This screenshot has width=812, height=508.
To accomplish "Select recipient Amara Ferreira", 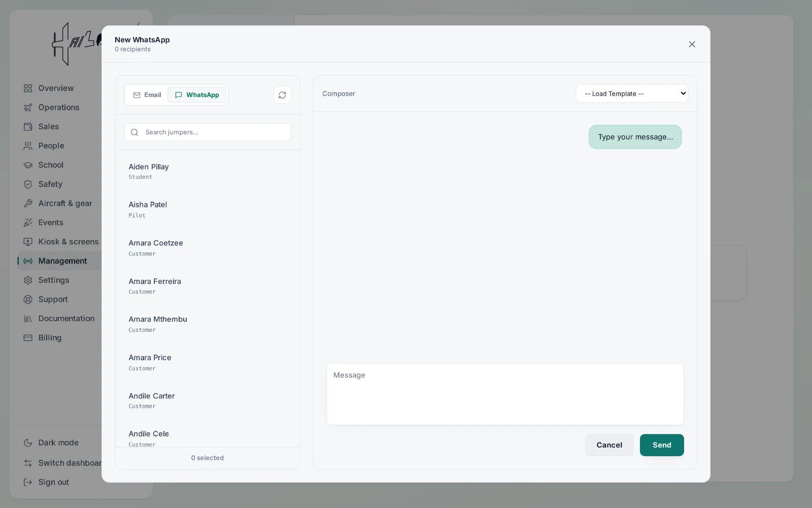I will pos(208,286).
